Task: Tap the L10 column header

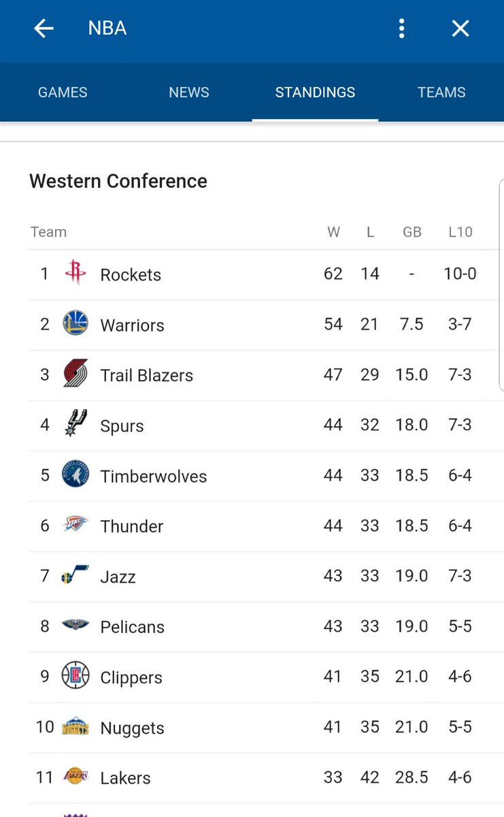Action: [460, 232]
